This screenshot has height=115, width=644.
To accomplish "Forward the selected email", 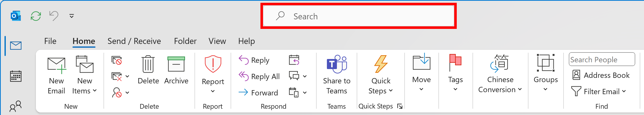I will coord(258,93).
